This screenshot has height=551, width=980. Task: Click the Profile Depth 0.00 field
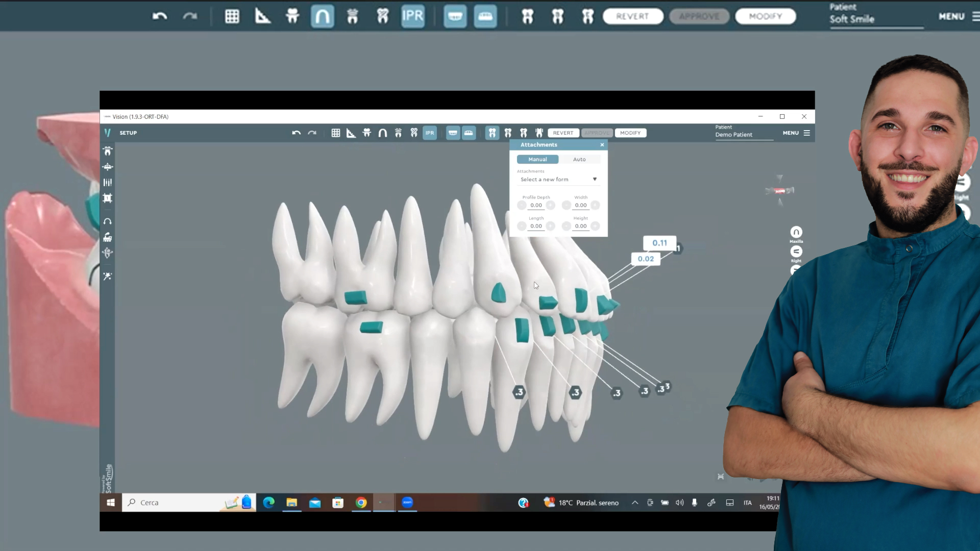536,205
